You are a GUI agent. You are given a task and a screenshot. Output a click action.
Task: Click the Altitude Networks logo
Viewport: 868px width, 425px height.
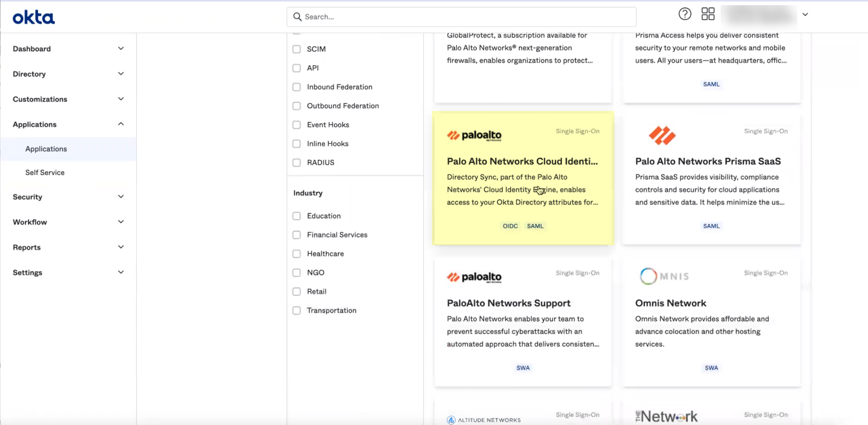click(484, 420)
